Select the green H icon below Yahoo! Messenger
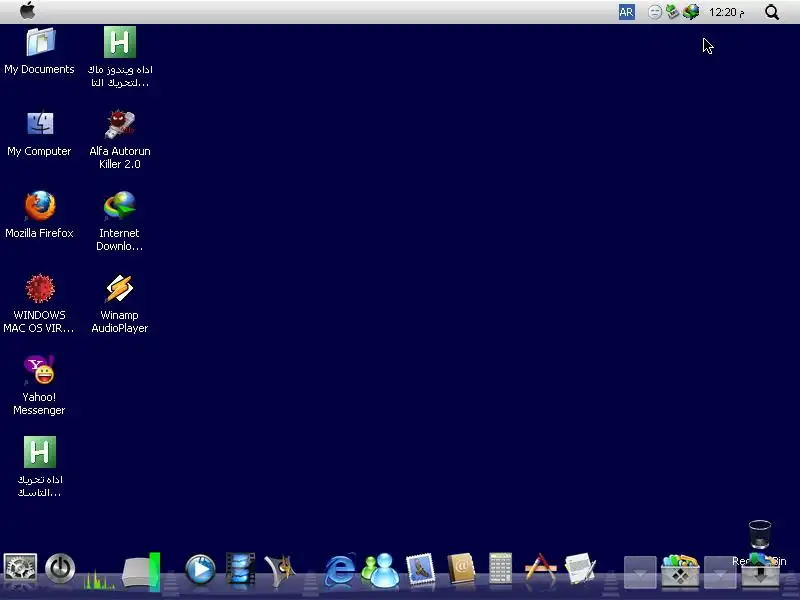This screenshot has width=800, height=600. [x=40, y=452]
